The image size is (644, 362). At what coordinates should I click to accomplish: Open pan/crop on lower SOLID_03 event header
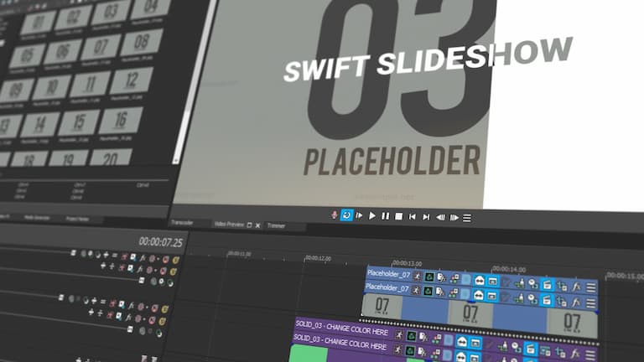397,349
